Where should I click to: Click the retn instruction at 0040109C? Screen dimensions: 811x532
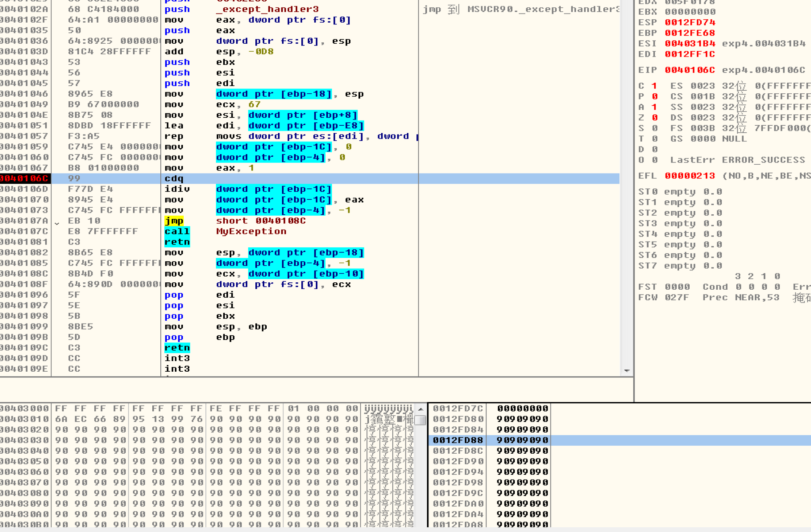click(x=177, y=348)
